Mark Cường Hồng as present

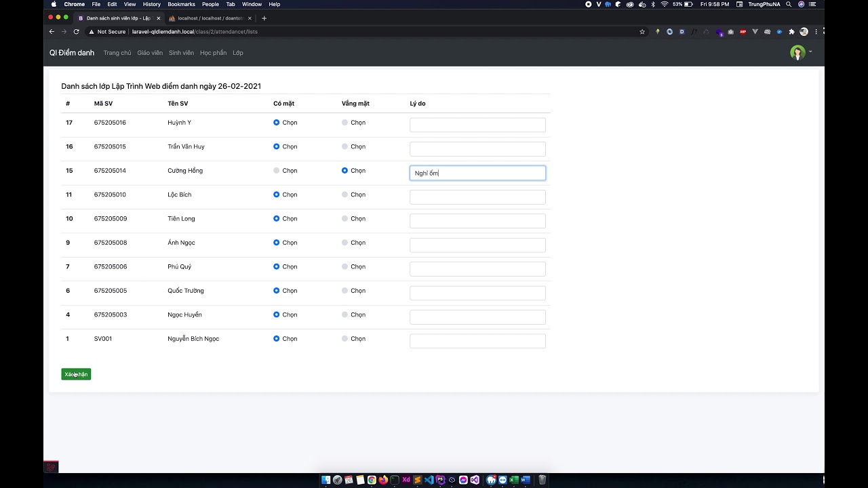[276, 171]
